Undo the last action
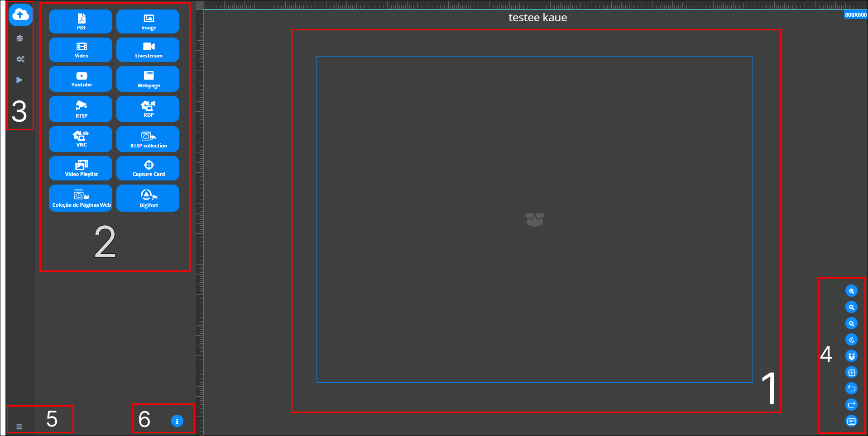 851,388
